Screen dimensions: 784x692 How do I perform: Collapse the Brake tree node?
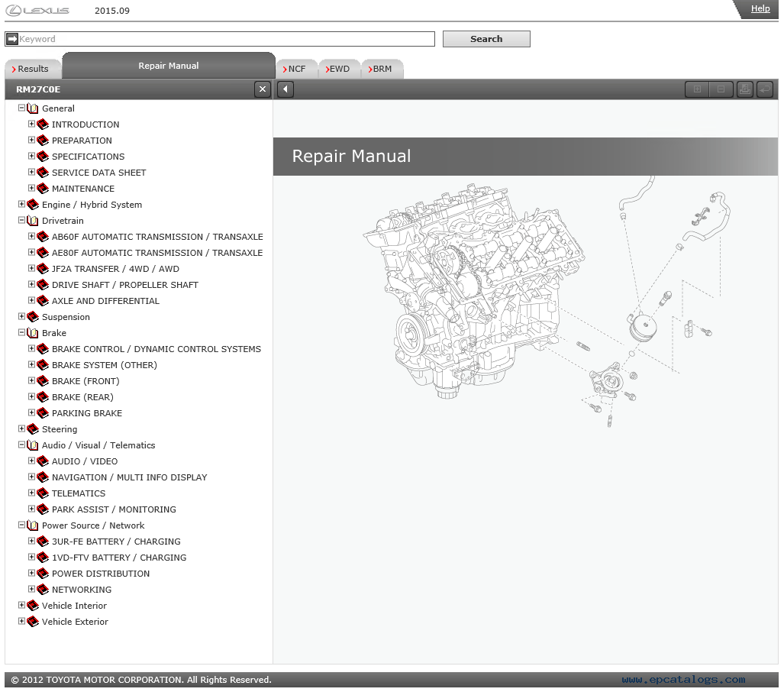pyautogui.click(x=21, y=331)
